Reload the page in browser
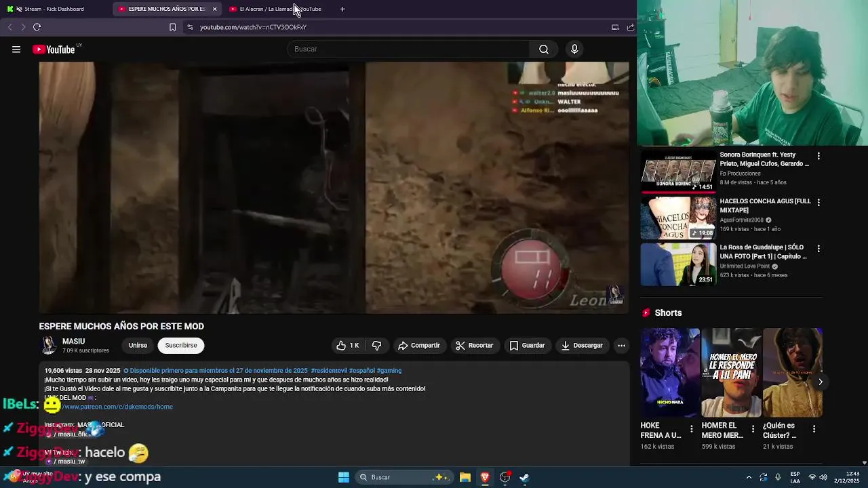 click(x=37, y=27)
